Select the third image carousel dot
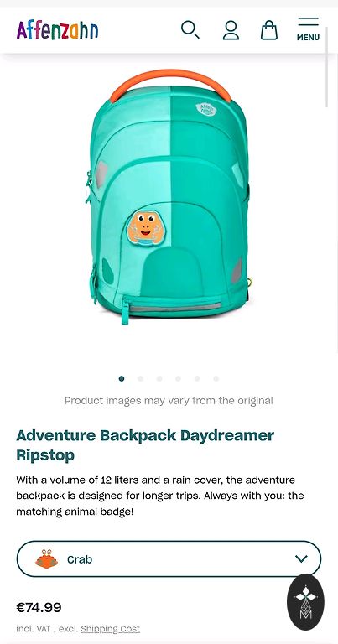This screenshot has height=644, width=338. pos(159,379)
